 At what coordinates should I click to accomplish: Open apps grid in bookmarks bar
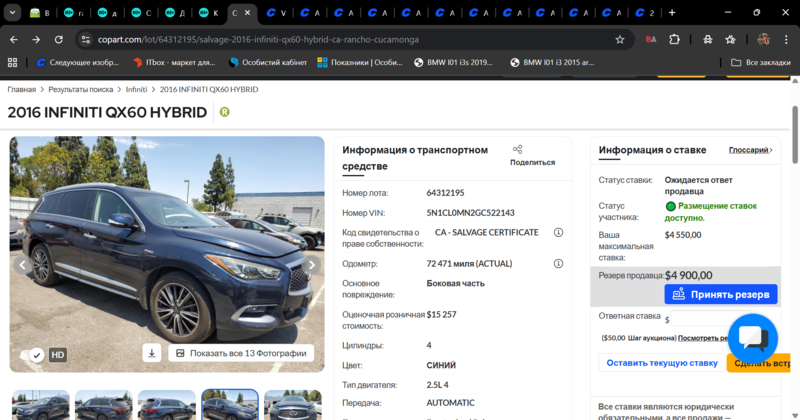(12, 62)
